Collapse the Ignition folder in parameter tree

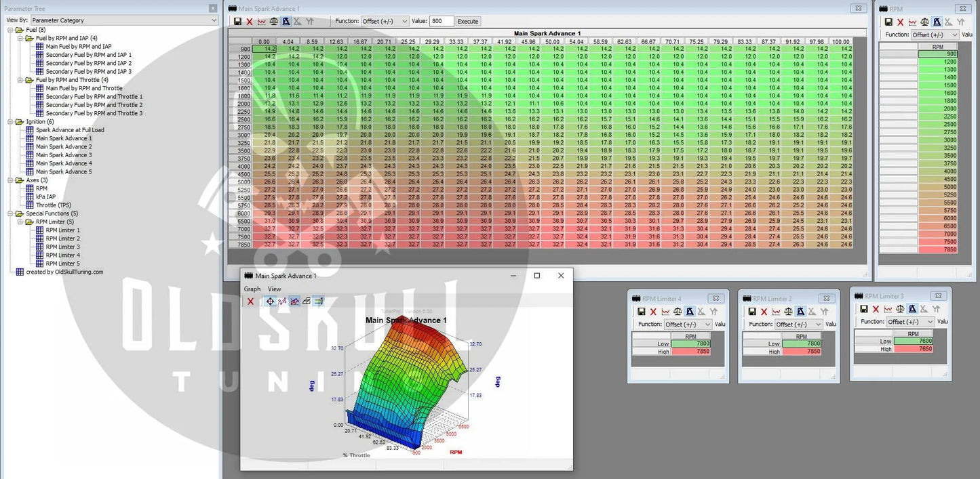[12, 122]
